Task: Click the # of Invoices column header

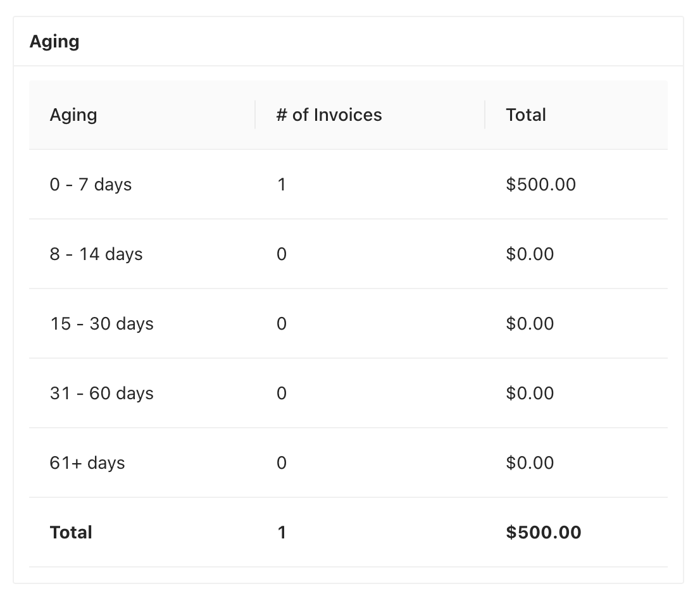Action: (329, 115)
